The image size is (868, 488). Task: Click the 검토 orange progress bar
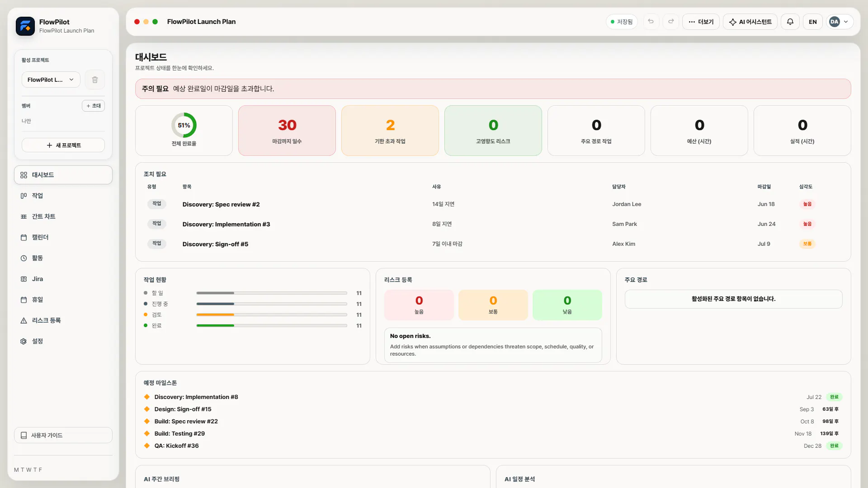point(272,315)
